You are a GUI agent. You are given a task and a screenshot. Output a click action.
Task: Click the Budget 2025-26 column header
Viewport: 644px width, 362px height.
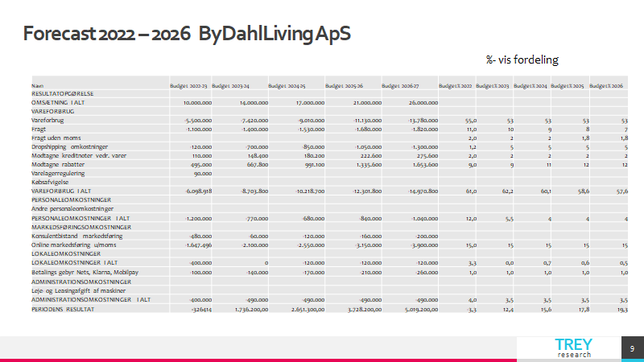345,85
